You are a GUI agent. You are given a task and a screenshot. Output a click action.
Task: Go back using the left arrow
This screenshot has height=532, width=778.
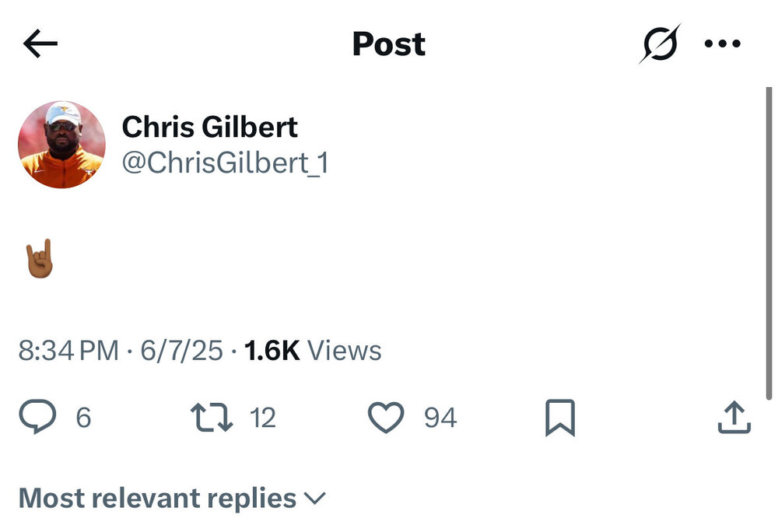tap(40, 44)
